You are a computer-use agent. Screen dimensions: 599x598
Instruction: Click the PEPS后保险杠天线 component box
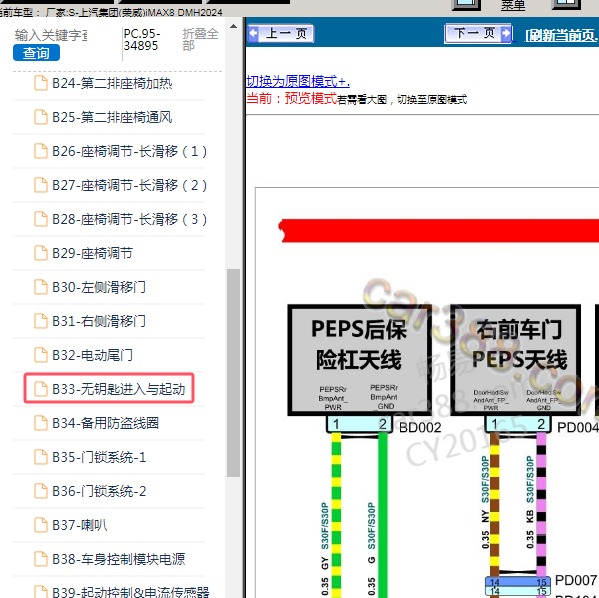coord(359,360)
